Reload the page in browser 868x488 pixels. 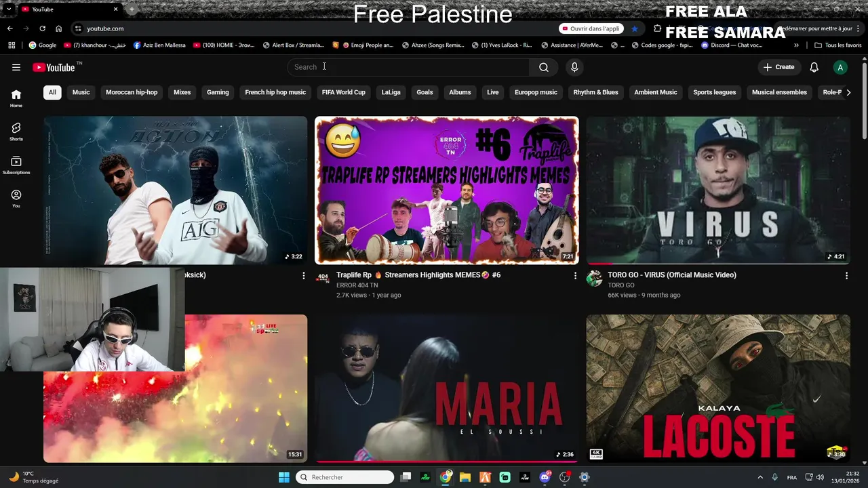pyautogui.click(x=42, y=28)
